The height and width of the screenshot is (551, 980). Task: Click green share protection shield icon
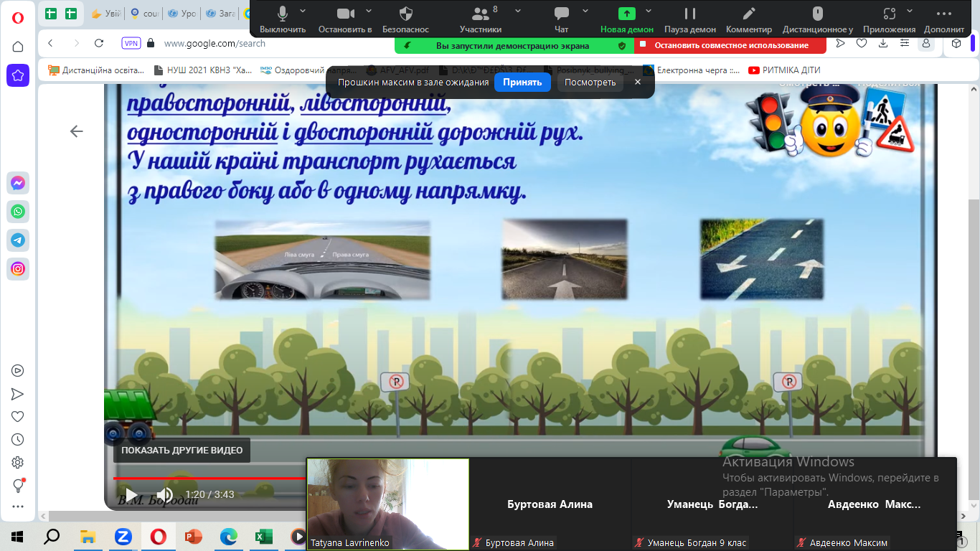(622, 45)
